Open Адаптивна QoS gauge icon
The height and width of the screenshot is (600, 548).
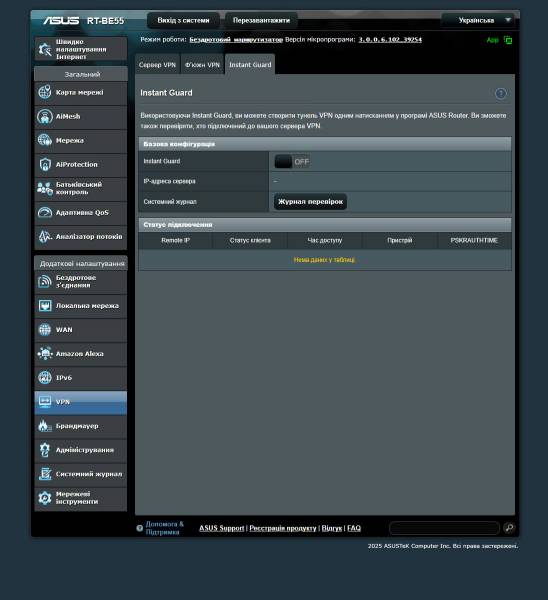click(x=45, y=212)
